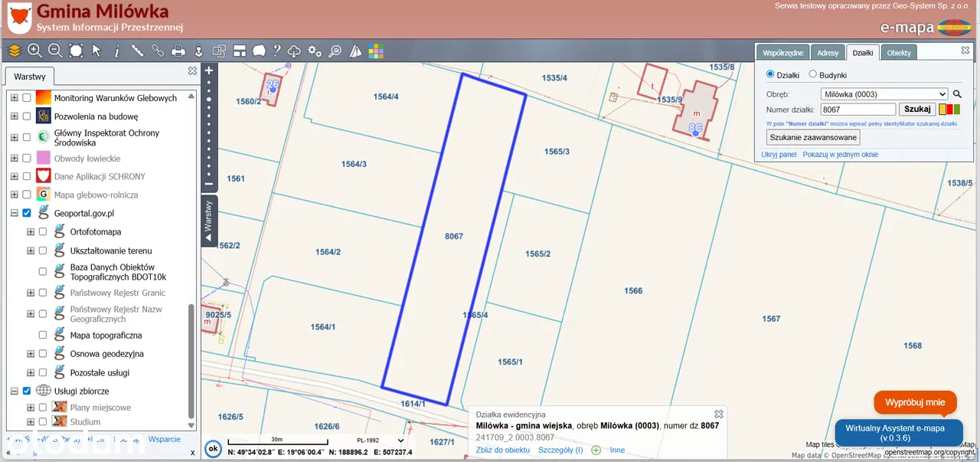Click the layers stack toolbar icon
980x462 pixels.
click(15, 51)
